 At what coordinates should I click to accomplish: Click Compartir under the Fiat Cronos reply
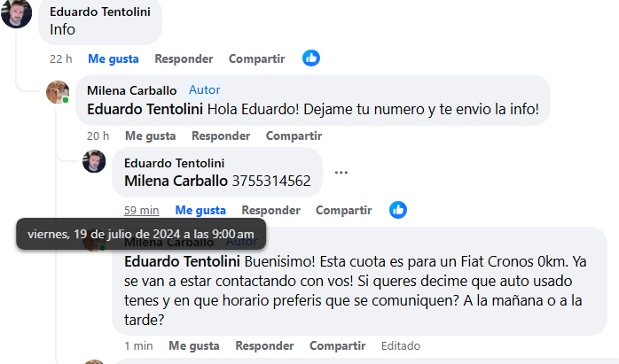click(x=337, y=345)
